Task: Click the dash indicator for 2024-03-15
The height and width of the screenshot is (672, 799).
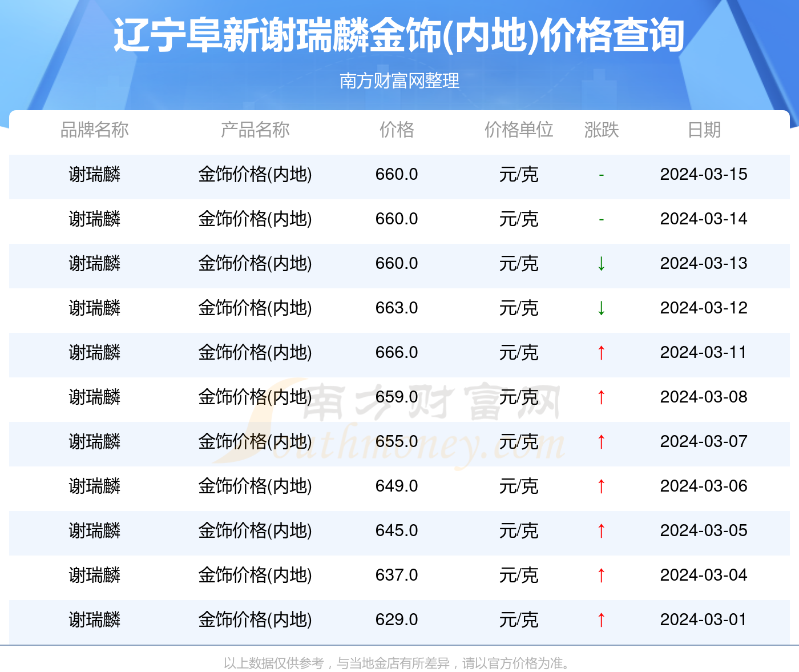Action: [x=602, y=174]
